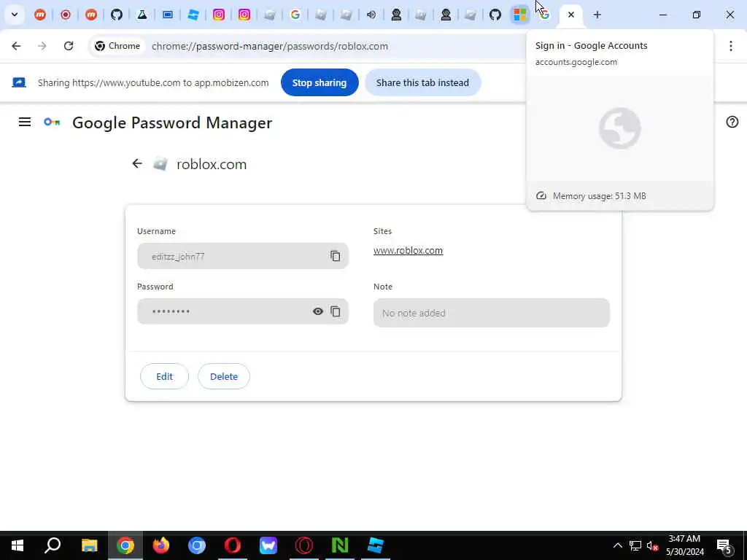Switch to the red record-icon tab
Image resolution: width=747 pixels, height=560 pixels.
pyautogui.click(x=66, y=15)
